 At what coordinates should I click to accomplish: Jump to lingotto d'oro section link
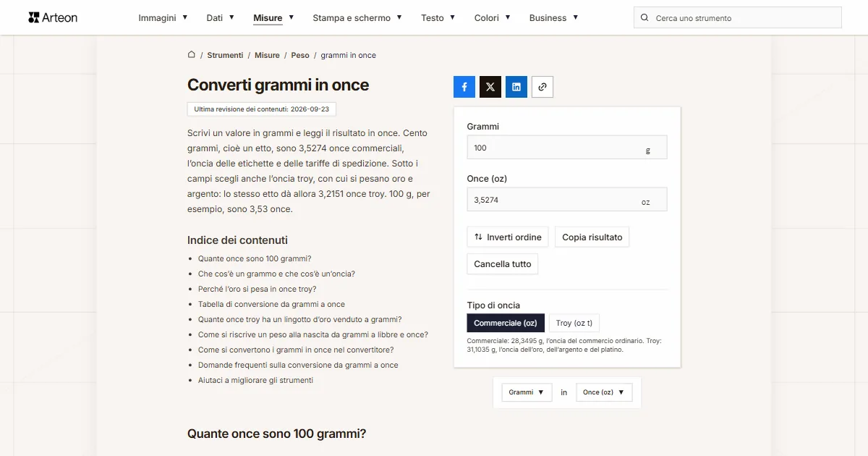(300, 319)
